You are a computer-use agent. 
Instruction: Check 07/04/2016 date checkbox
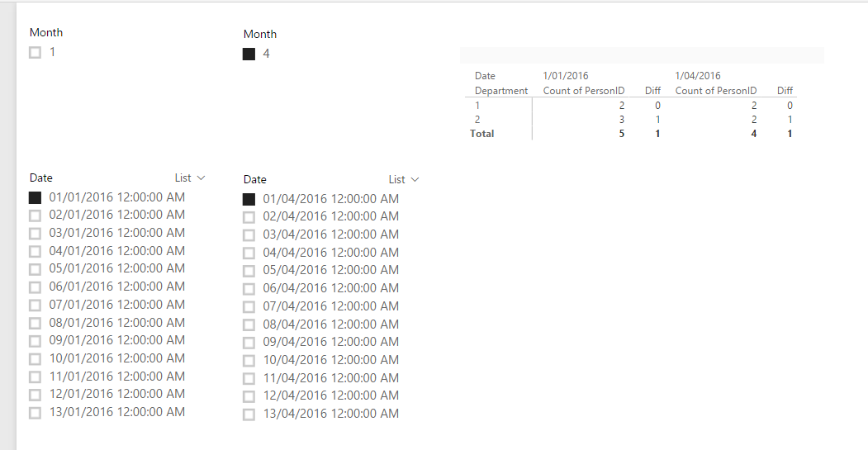(249, 306)
